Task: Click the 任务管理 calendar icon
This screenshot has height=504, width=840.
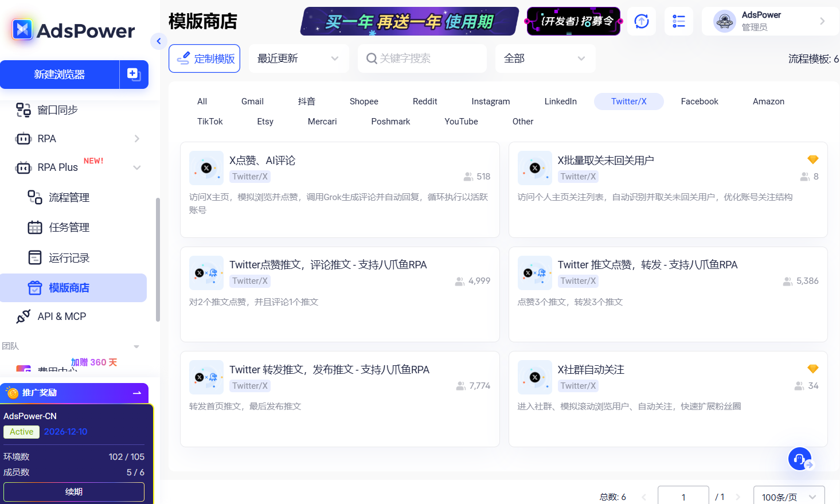Action: (34, 227)
